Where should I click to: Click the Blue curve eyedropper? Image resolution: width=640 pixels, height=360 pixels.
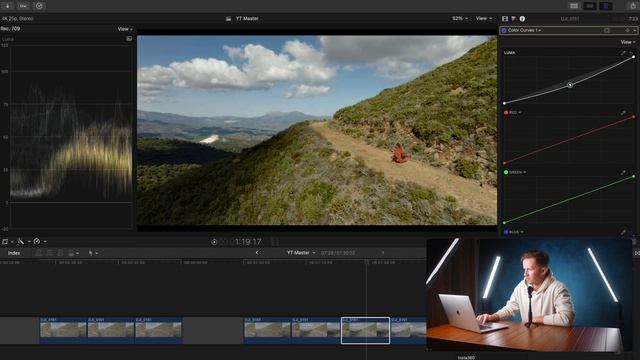(623, 232)
